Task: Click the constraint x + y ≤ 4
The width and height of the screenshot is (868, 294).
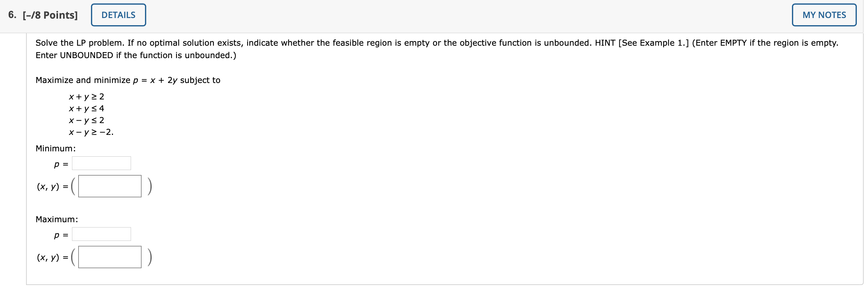Action: point(86,108)
